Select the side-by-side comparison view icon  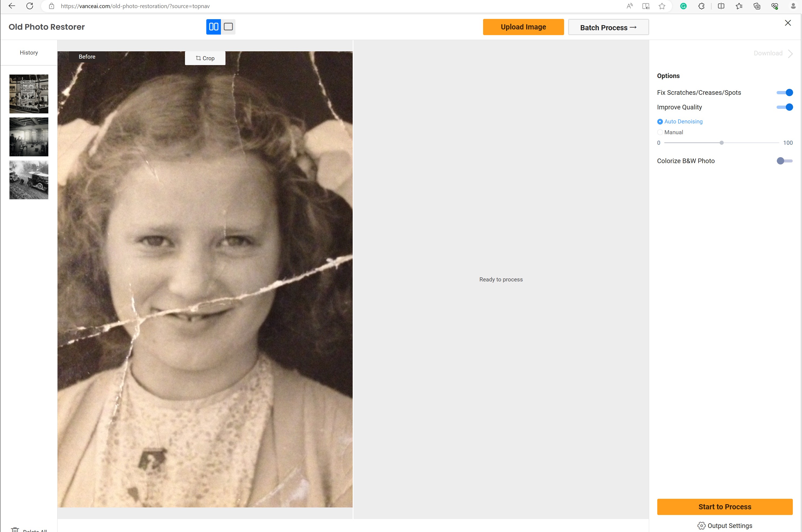point(213,26)
